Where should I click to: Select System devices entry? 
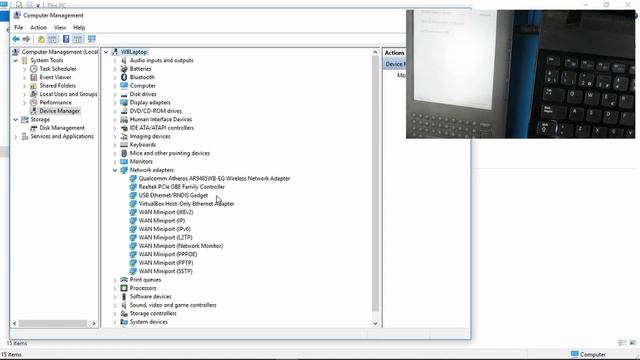click(x=149, y=322)
